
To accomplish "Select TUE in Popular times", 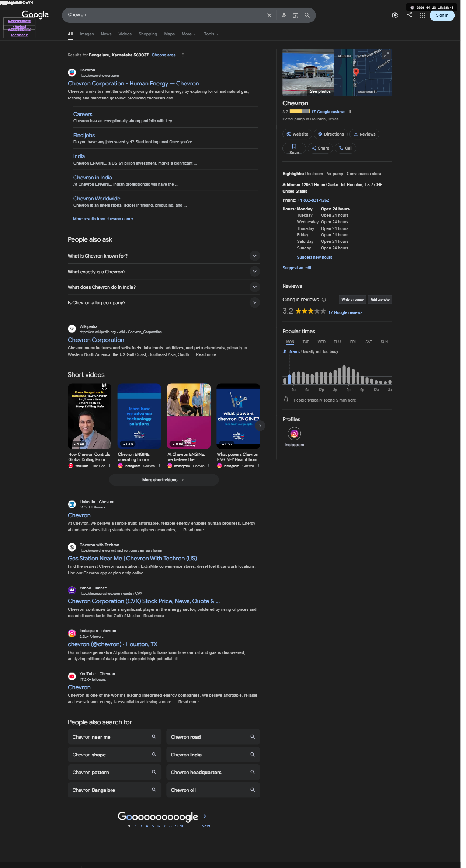I will 306,342.
